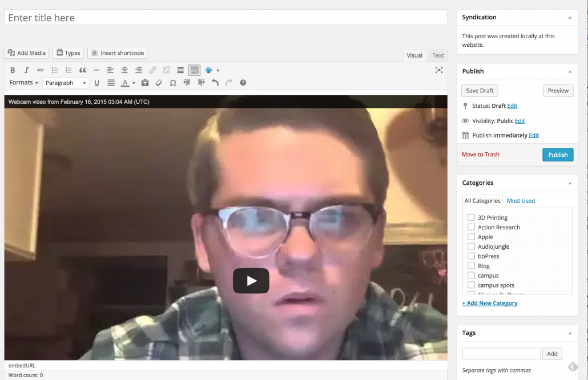Screen dimensions: 588x380
Task: Focus the tags input field
Action: pyautogui.click(x=501, y=354)
